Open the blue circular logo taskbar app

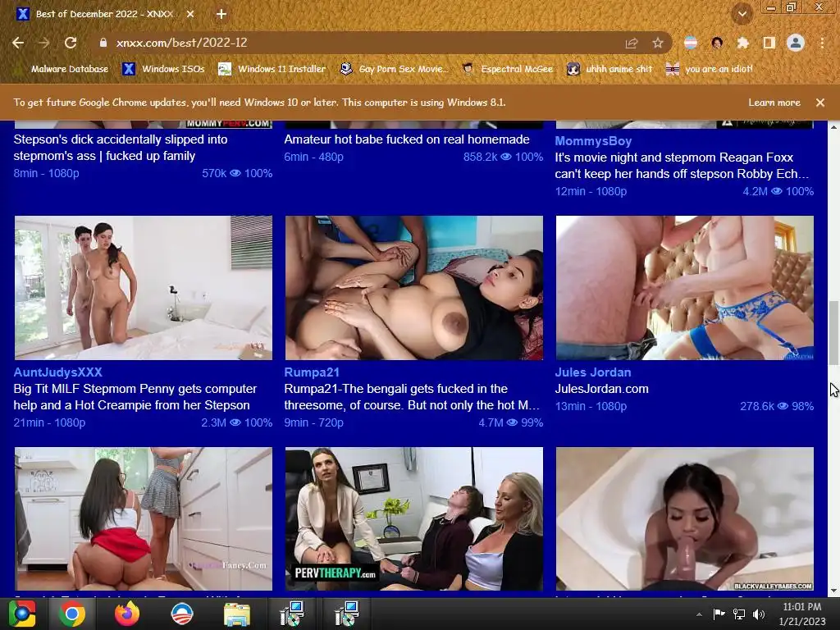point(181,614)
